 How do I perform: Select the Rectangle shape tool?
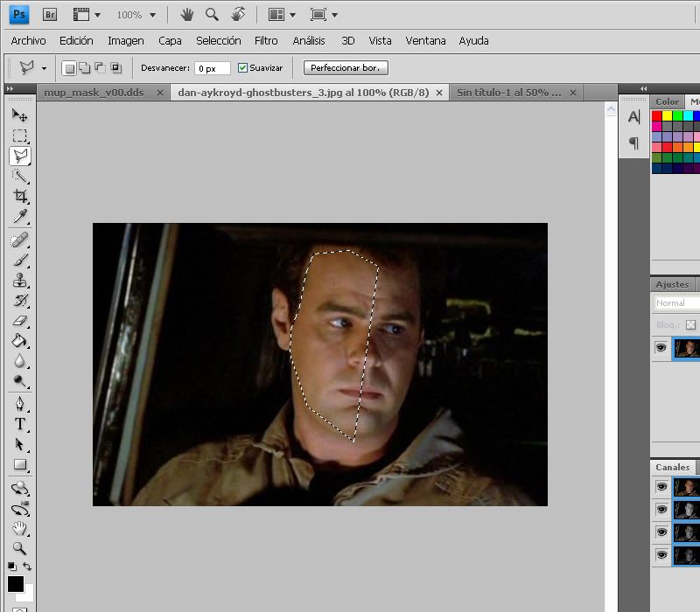[x=19, y=464]
